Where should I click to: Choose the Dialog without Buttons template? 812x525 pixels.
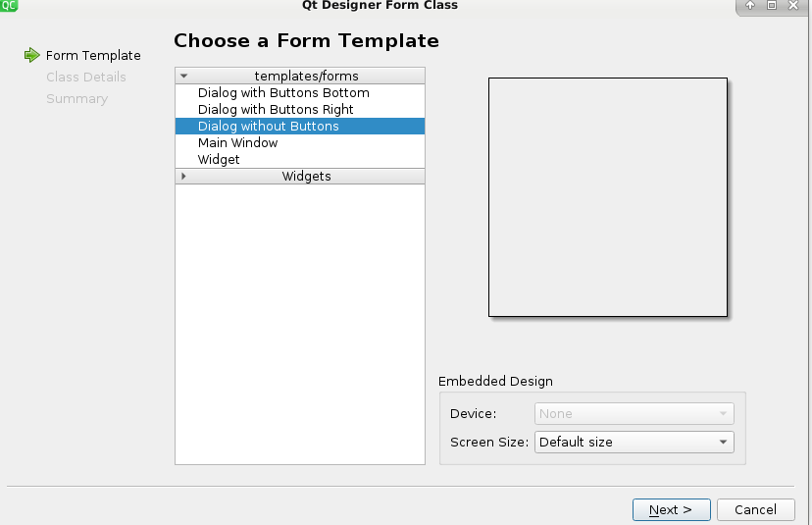[300, 126]
